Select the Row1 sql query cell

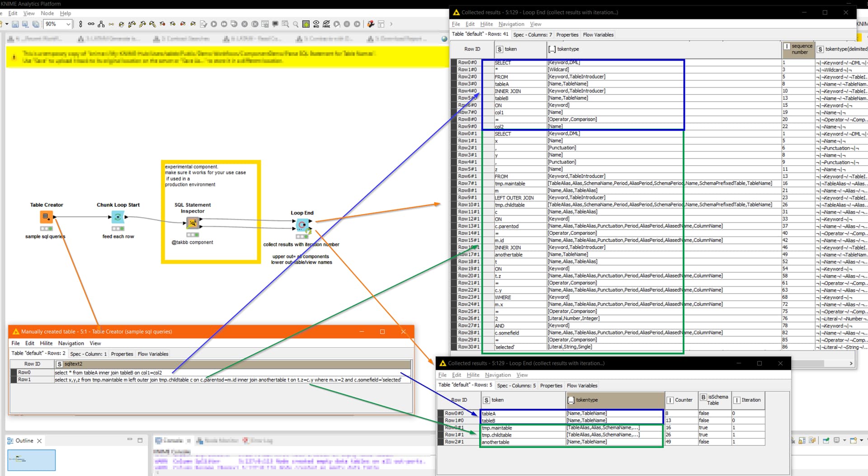pos(233,380)
